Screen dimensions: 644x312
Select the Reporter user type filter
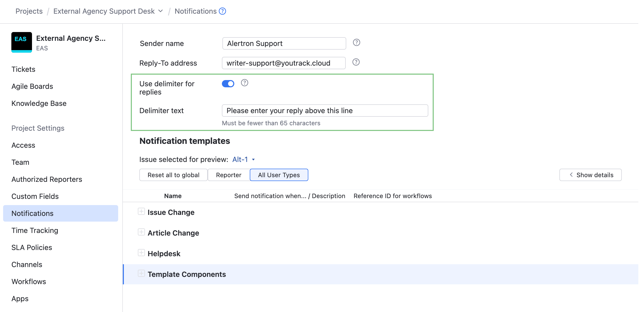229,175
